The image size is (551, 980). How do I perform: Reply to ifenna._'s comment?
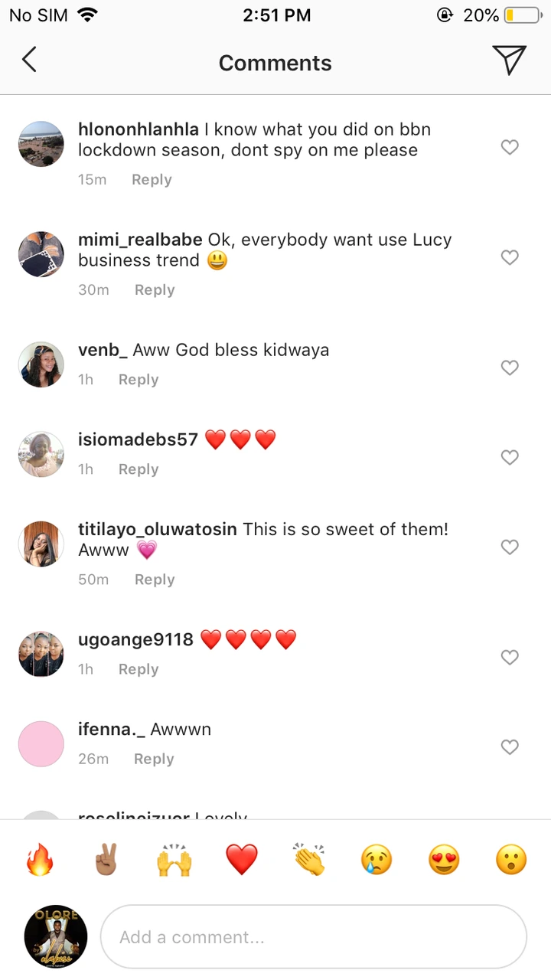[x=154, y=759]
